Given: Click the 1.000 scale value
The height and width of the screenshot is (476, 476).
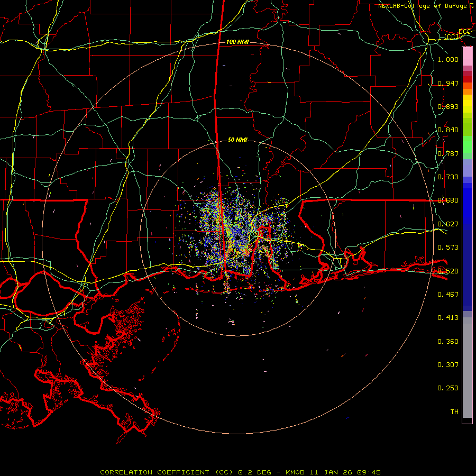Looking at the screenshot, I should 448,59.
